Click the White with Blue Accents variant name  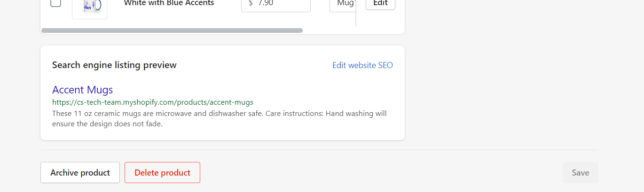pyautogui.click(x=169, y=3)
